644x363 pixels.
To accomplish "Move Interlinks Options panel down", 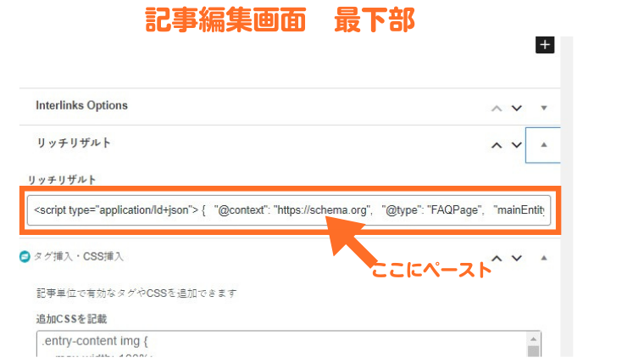I will pyautogui.click(x=517, y=108).
